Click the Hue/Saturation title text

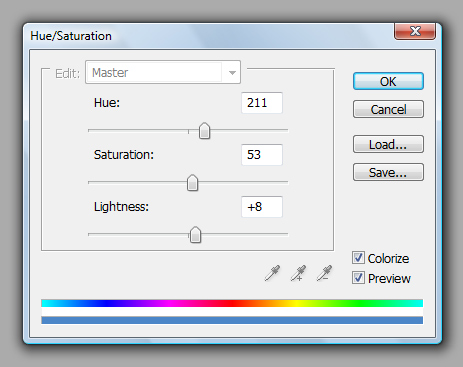click(x=71, y=36)
